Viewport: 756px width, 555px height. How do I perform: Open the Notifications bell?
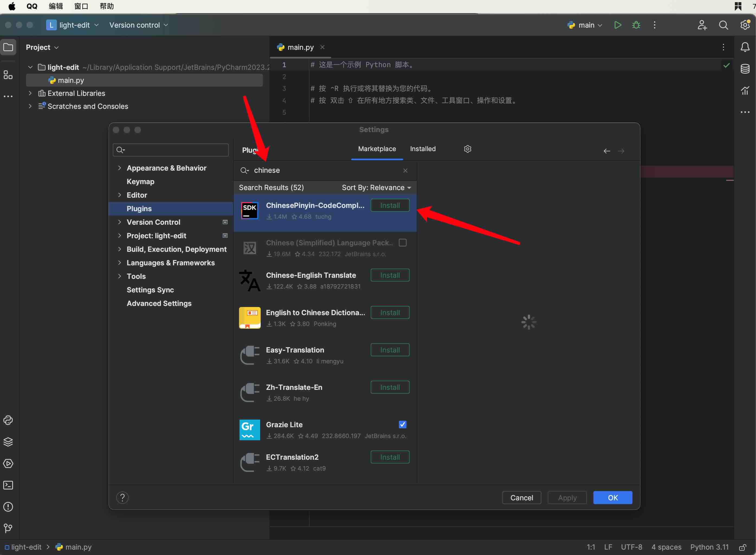pyautogui.click(x=745, y=47)
